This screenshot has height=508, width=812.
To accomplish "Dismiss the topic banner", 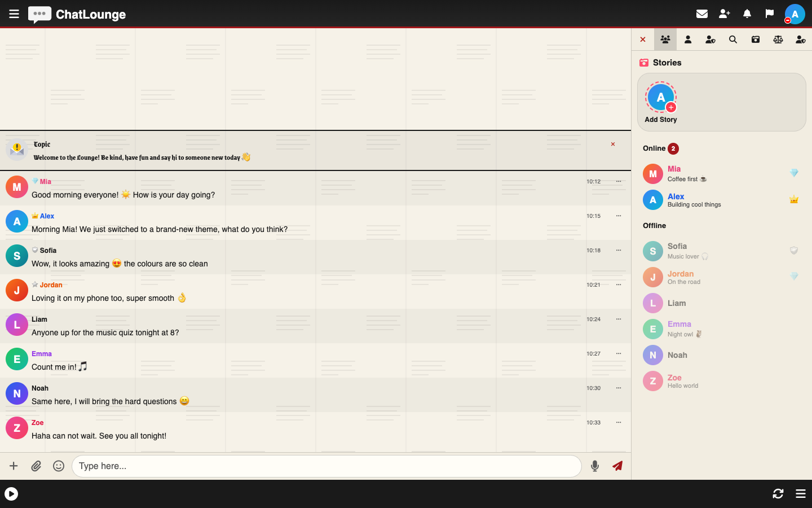I will [613, 144].
